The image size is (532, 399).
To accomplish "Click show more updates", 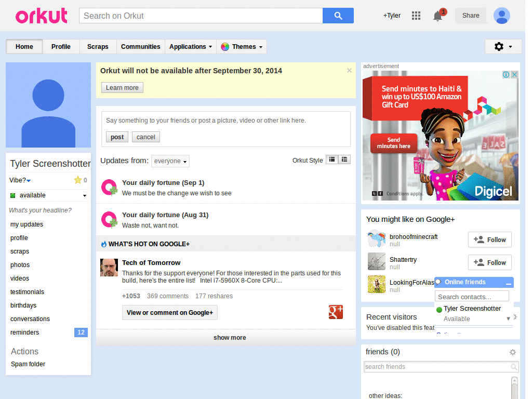I will (226, 338).
